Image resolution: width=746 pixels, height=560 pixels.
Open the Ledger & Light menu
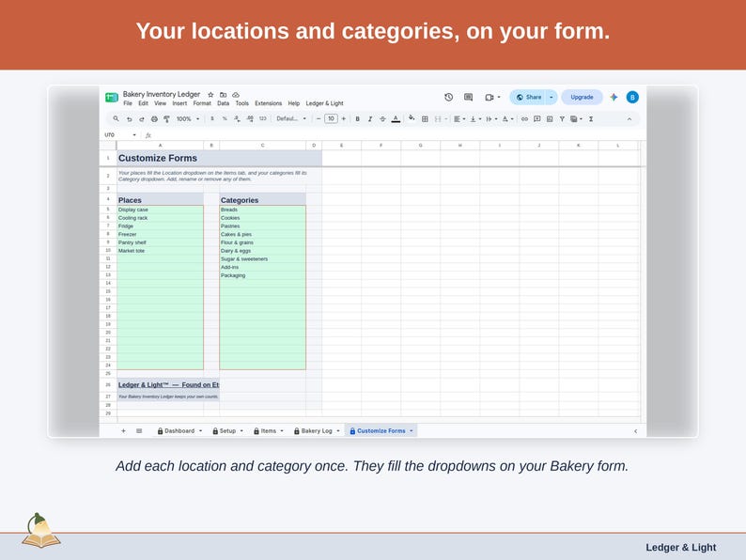(324, 103)
